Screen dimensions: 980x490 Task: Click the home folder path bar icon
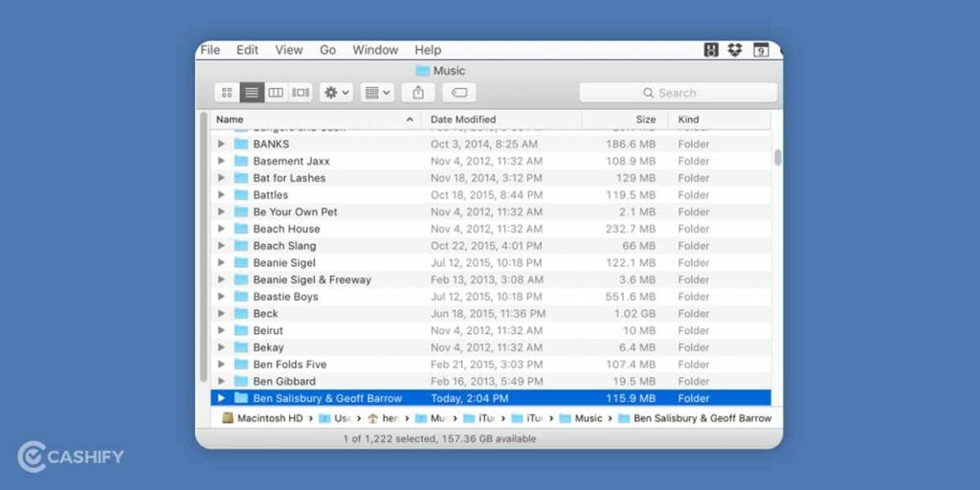(x=373, y=418)
